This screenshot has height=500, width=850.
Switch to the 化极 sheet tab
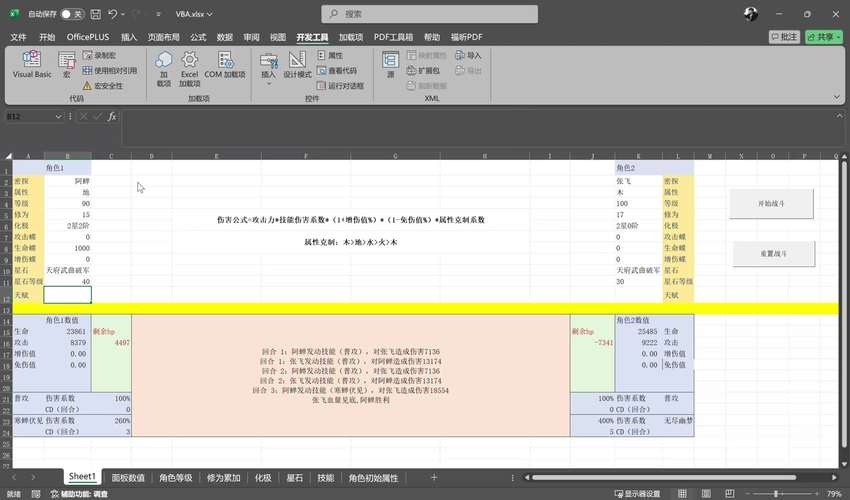click(263, 478)
